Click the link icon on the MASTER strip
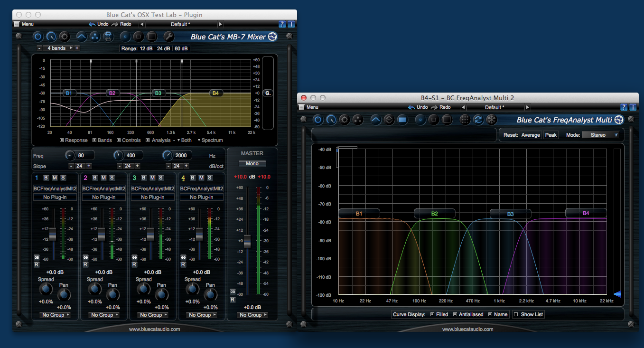Image resolution: width=644 pixels, height=348 pixels. (x=233, y=292)
